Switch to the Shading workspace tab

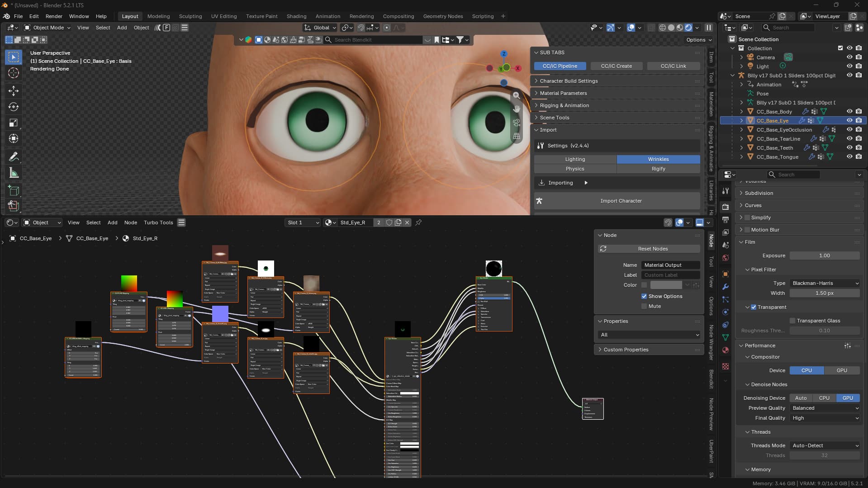coord(296,16)
